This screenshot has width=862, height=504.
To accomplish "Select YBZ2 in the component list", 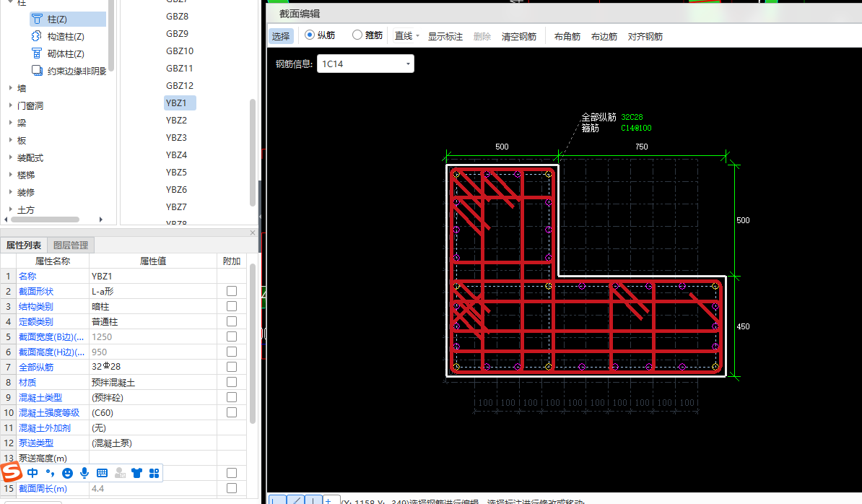I will tap(176, 121).
